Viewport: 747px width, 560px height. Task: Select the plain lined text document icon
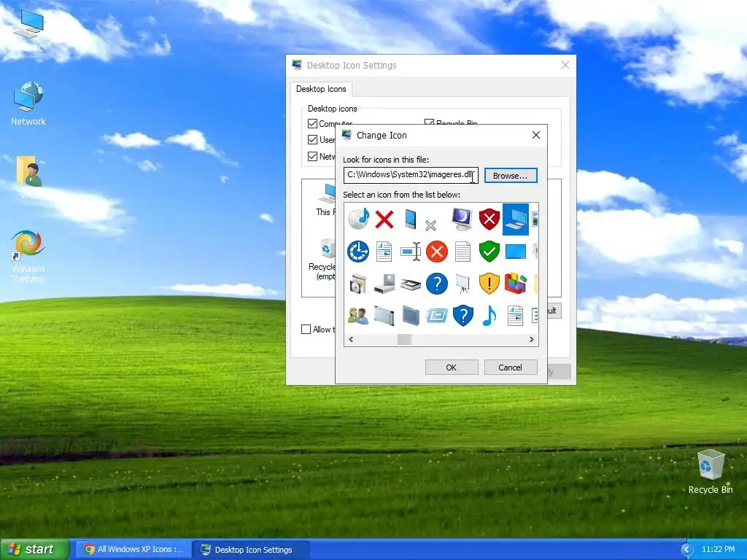pos(462,252)
